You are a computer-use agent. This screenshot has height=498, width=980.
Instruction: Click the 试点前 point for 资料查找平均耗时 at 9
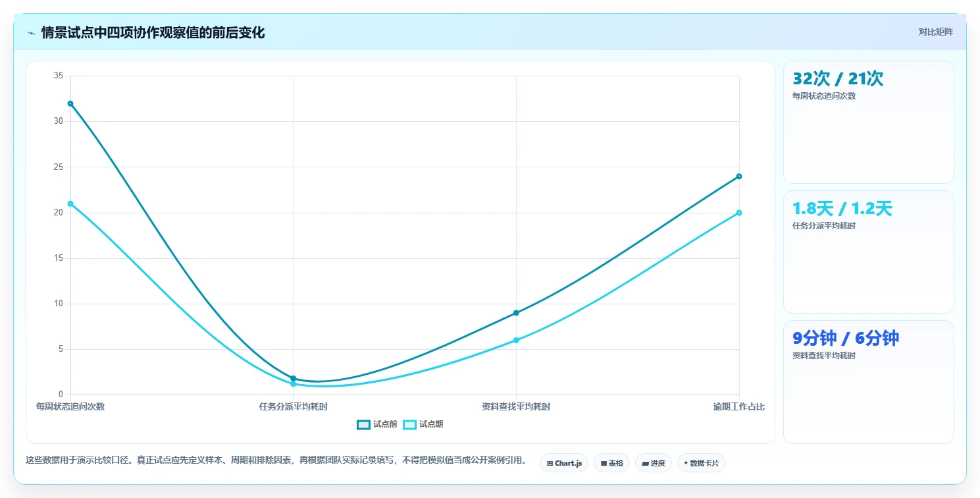tap(516, 313)
